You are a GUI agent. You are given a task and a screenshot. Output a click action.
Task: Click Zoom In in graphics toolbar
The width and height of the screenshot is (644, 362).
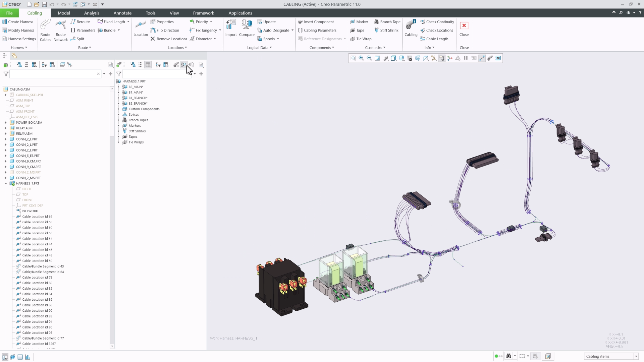[x=361, y=58]
